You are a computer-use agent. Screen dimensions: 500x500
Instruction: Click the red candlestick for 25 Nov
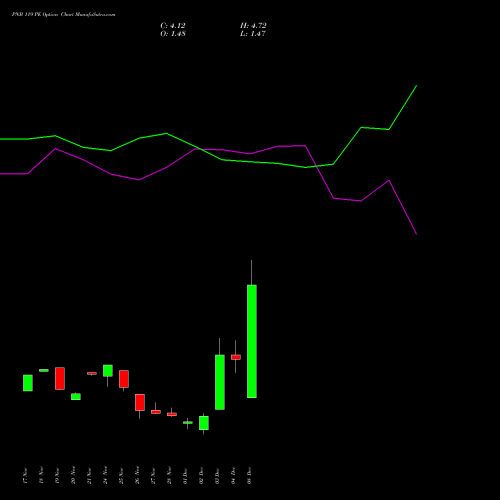click(124, 379)
